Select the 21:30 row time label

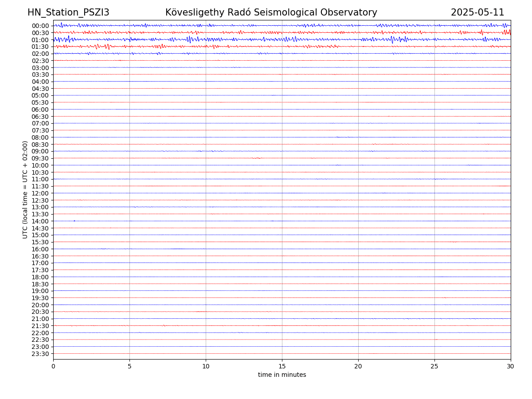tap(40, 326)
